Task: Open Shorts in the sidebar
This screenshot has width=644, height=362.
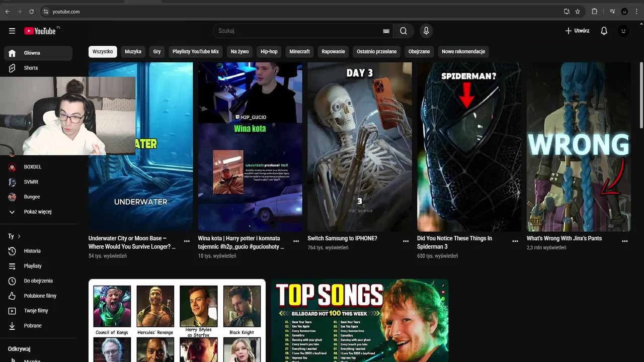Action: (38, 68)
